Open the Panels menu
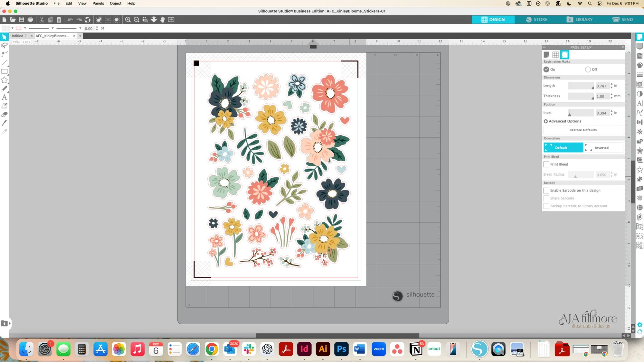The image size is (644, 362). click(x=98, y=3)
